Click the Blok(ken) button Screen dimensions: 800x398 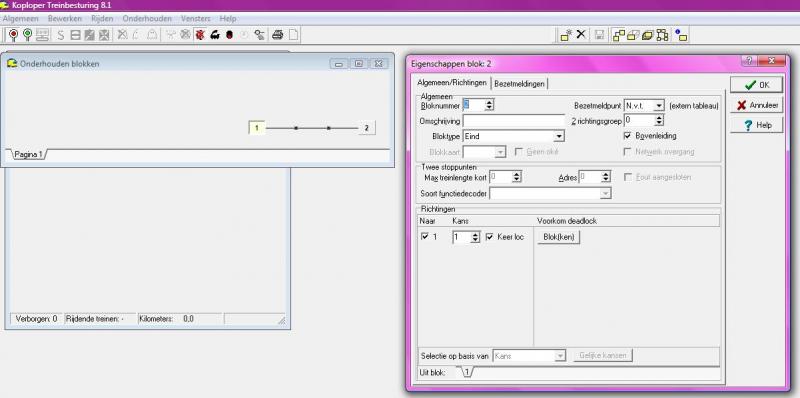click(559, 237)
